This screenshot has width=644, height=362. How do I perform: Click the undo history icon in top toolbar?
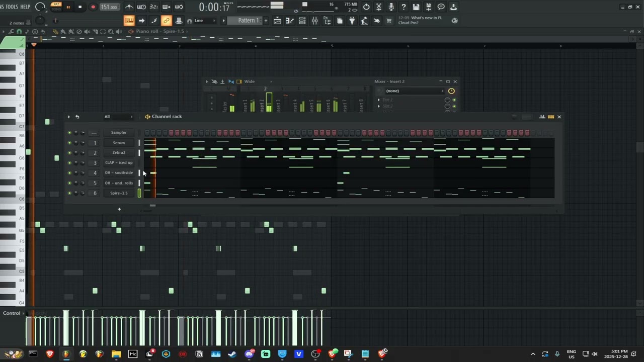pyautogui.click(x=366, y=7)
